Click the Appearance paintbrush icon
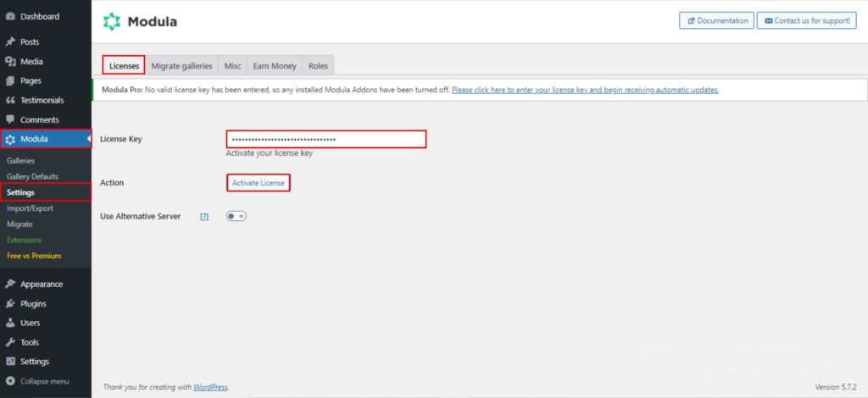 10,285
